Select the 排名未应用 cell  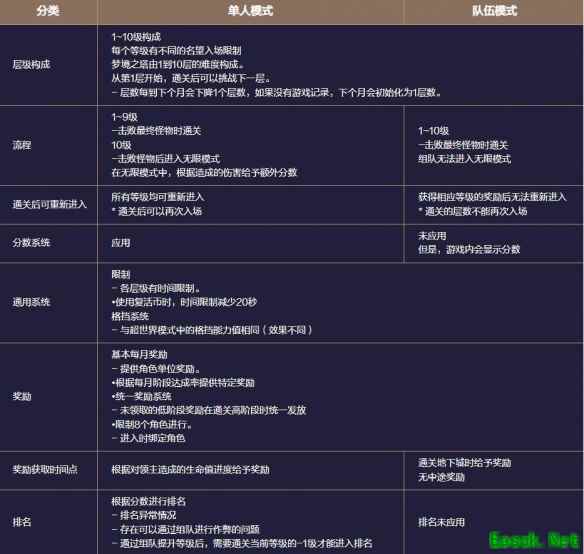pos(441,522)
